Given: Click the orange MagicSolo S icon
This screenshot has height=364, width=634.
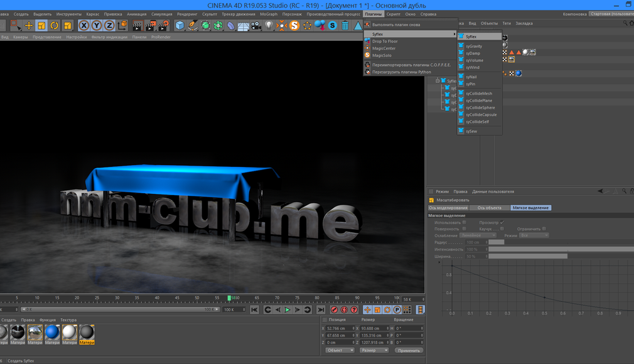Looking at the screenshot, I should tap(294, 26).
